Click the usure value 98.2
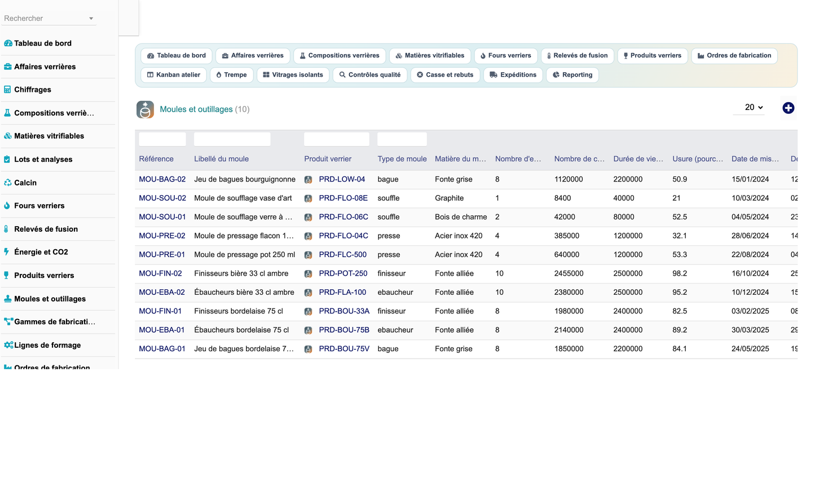 [680, 273]
